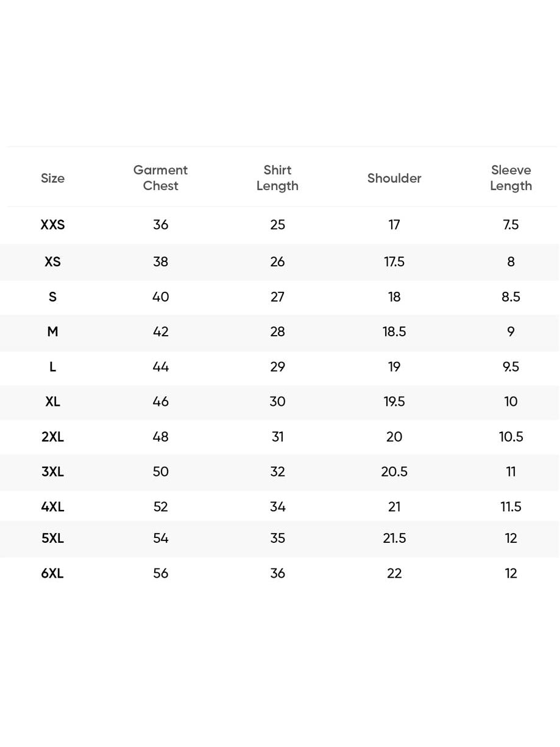Click the Shirt Length column header
Image resolution: width=560 pixels, height=747 pixels.
277,178
